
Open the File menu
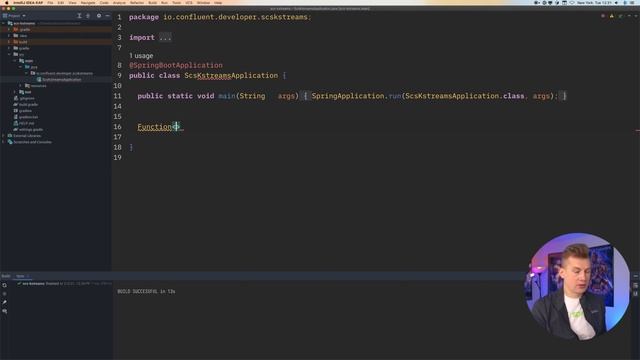[x=50, y=2]
